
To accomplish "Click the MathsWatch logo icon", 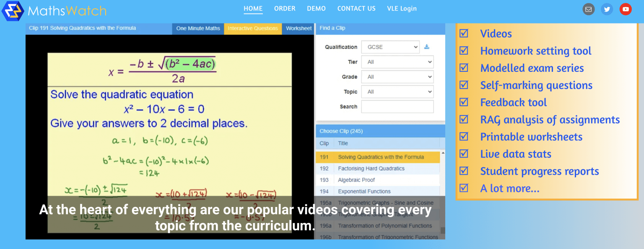I will 13,10.
